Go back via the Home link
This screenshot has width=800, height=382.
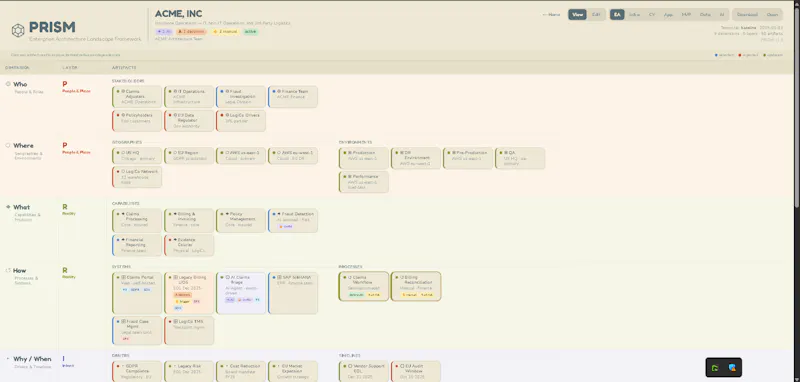(551, 15)
